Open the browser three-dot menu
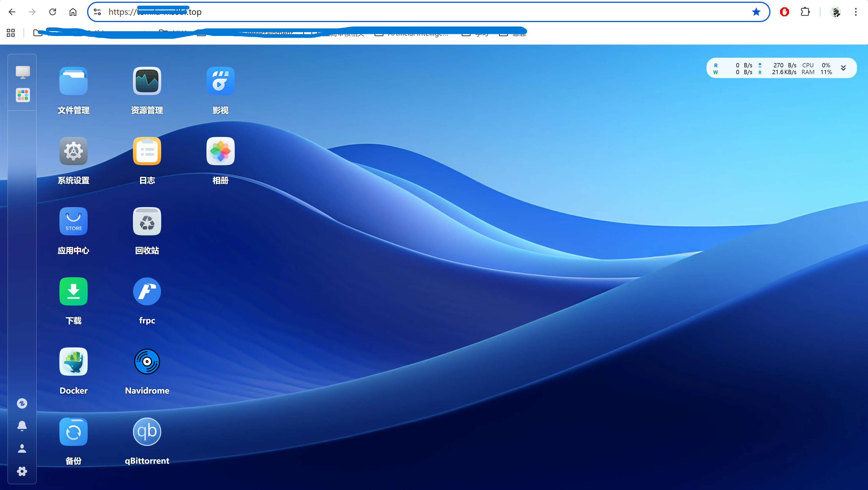 (x=856, y=12)
